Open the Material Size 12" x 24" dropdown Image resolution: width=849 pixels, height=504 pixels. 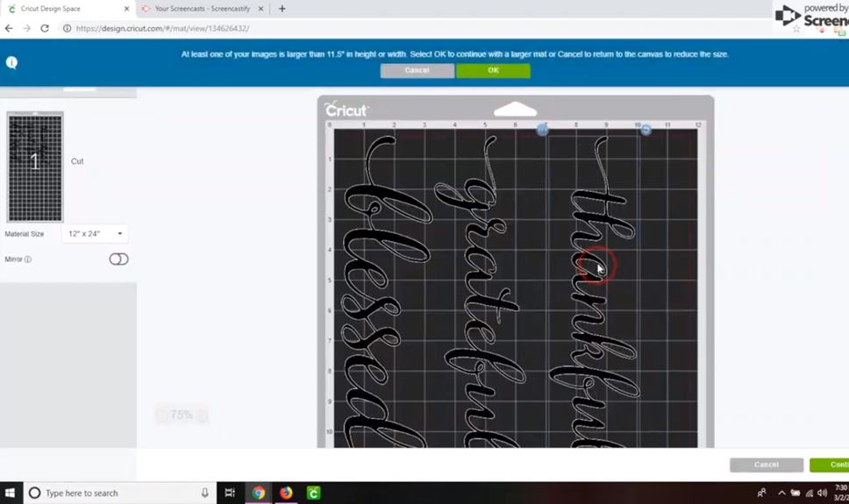click(x=95, y=234)
